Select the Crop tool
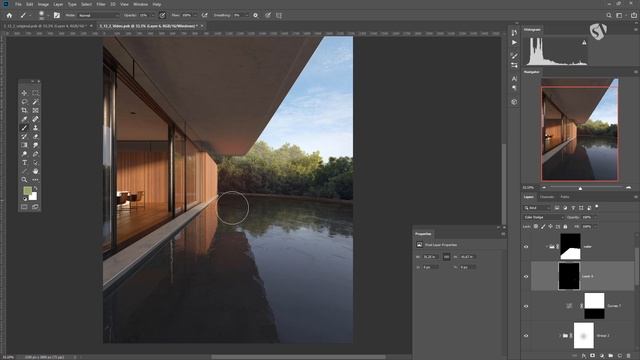This screenshot has width=640, height=360. 24,110
